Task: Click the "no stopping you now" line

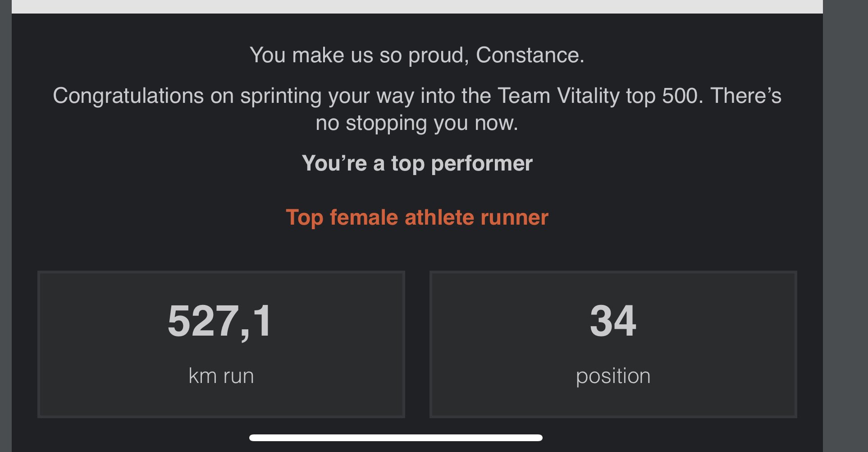Action: [x=417, y=123]
